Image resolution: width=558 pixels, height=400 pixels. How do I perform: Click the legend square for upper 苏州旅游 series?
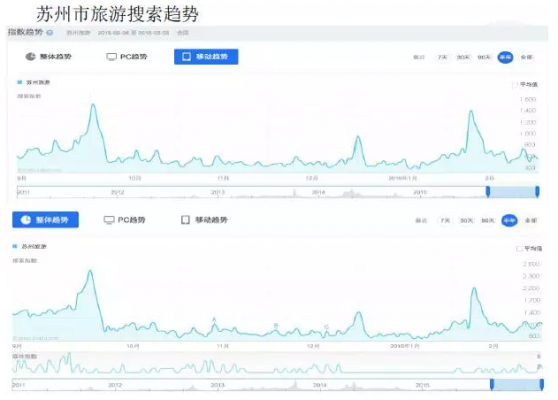point(20,82)
